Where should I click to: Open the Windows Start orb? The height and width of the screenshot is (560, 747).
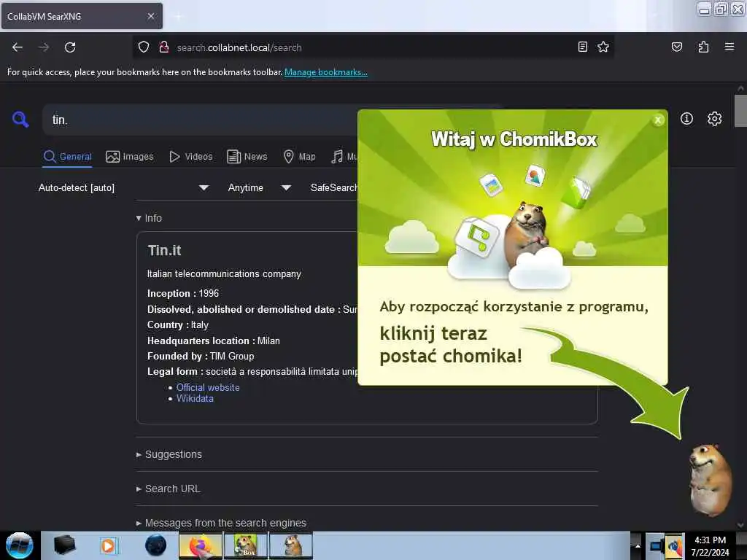click(20, 545)
